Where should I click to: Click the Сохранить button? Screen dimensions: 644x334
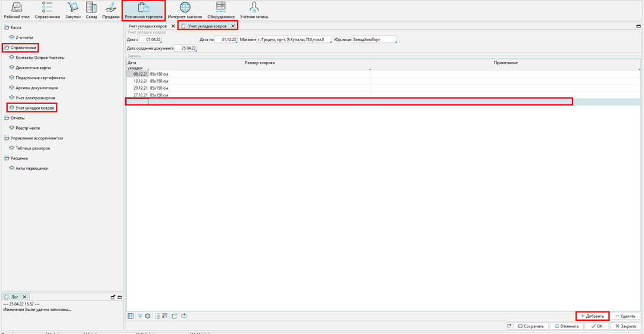[530, 326]
